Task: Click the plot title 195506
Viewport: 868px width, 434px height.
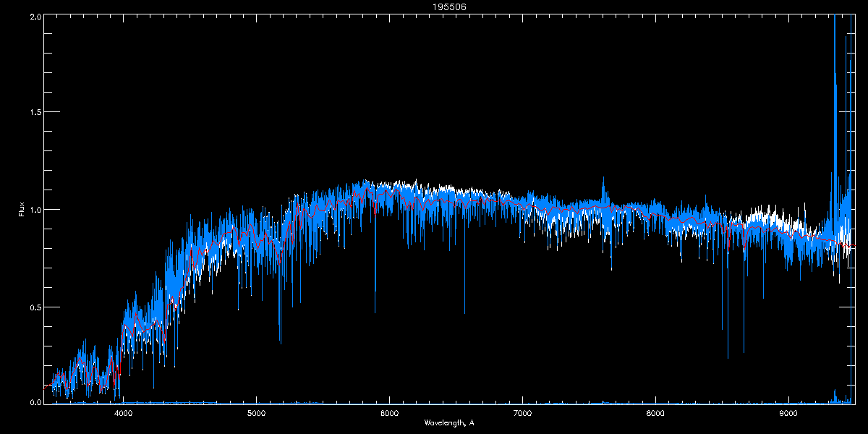Action: pyautogui.click(x=449, y=7)
